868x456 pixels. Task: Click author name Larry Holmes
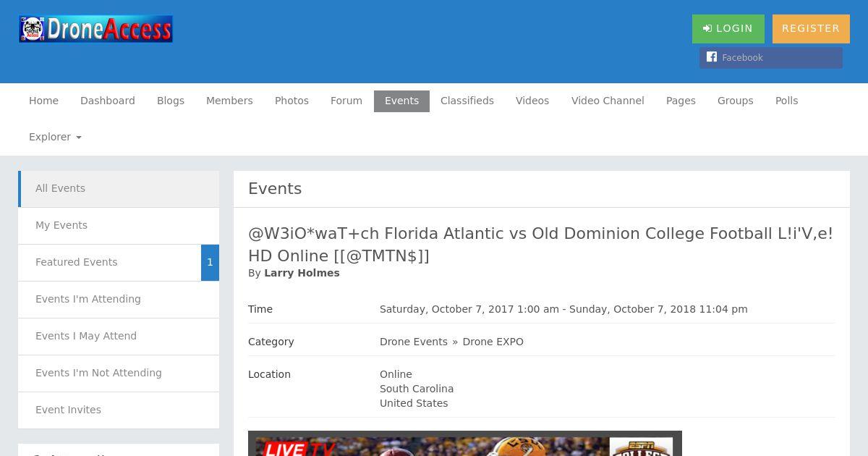tap(302, 274)
